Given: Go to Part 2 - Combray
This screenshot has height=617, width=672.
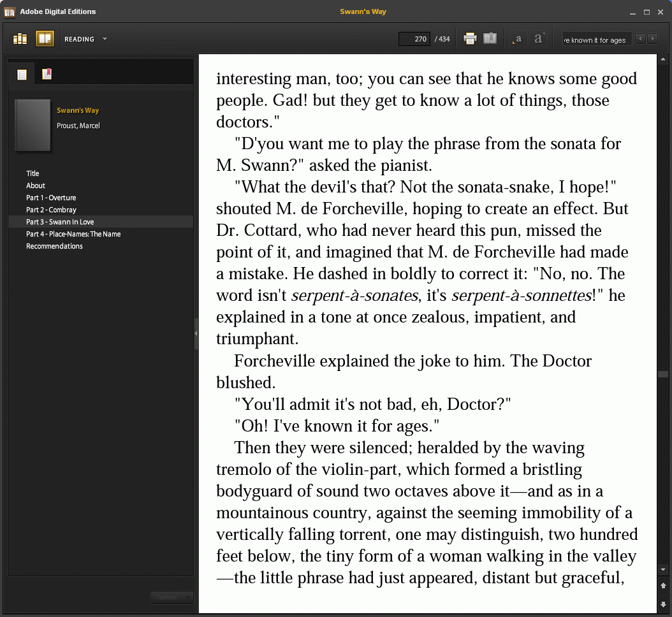Looking at the screenshot, I should (51, 210).
